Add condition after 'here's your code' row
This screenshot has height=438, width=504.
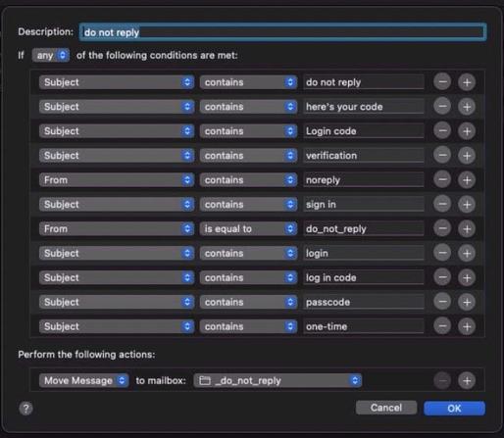coord(467,107)
